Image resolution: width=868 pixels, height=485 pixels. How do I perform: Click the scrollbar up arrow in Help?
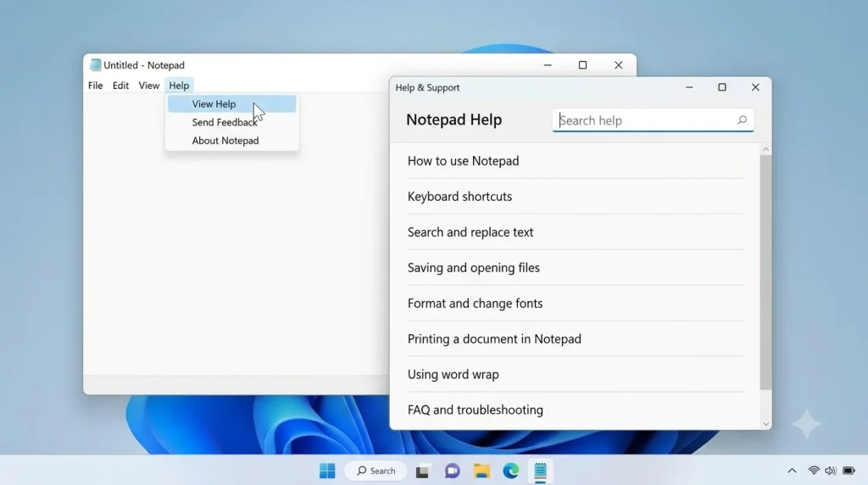[765, 149]
